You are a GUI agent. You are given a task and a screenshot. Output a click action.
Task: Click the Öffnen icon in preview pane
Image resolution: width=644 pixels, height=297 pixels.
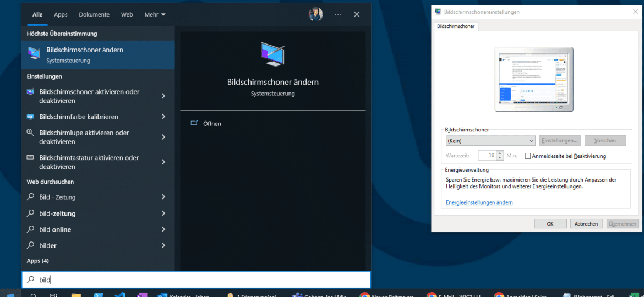pos(194,123)
